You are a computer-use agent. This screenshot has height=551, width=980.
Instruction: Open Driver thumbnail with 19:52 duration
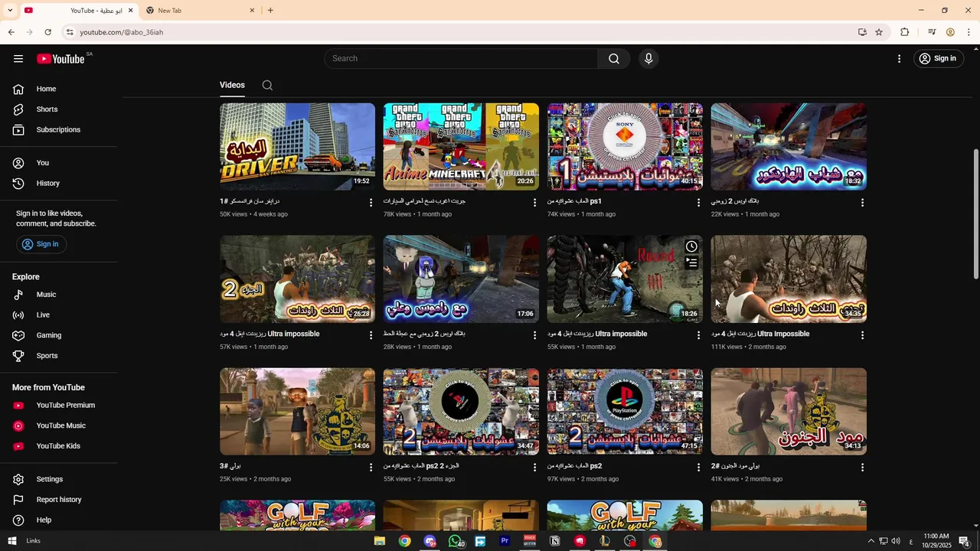pyautogui.click(x=297, y=146)
